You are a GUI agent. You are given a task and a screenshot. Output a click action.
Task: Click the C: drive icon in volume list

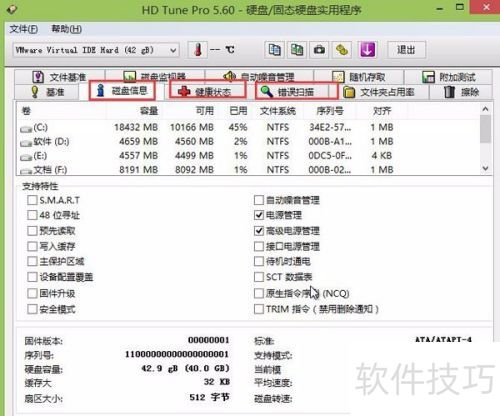pos(26,129)
